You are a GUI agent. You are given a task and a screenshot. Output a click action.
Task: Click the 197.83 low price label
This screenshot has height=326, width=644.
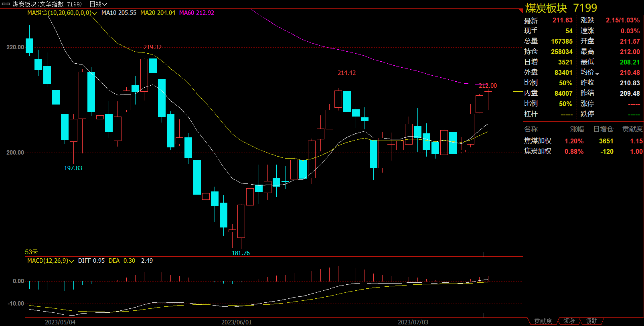73,168
